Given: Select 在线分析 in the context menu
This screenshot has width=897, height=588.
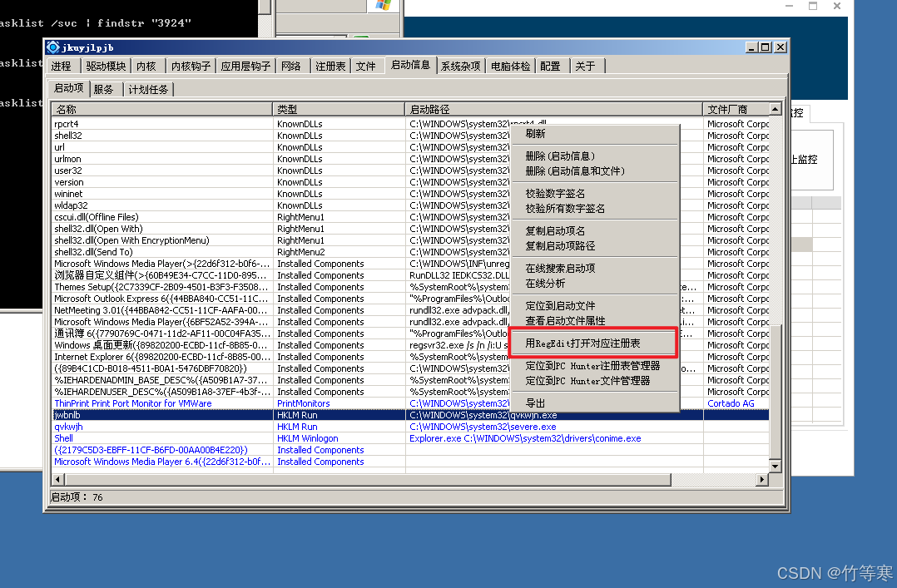Looking at the screenshot, I should pyautogui.click(x=545, y=284).
